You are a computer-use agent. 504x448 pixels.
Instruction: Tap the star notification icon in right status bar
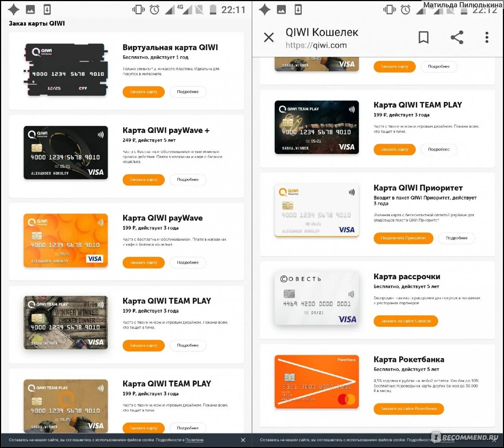point(265,10)
